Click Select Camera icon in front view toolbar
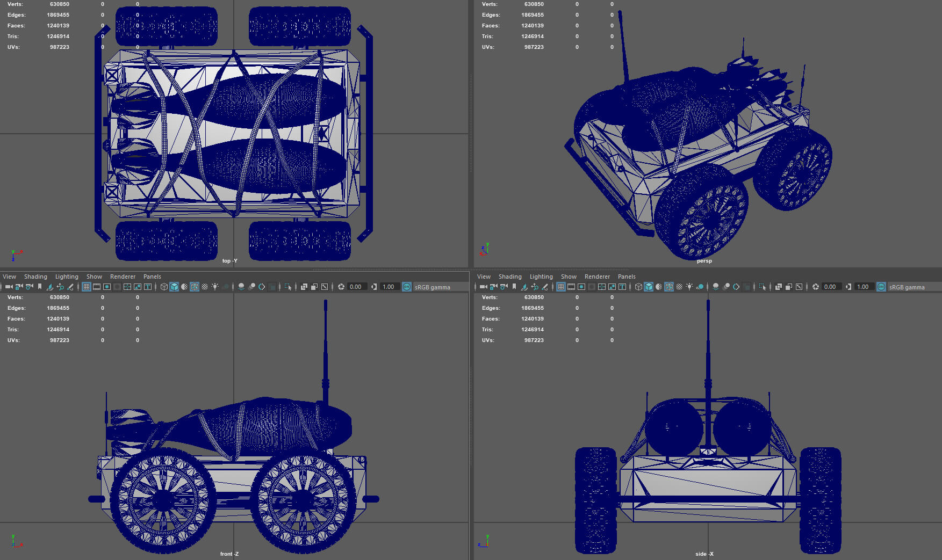 coord(9,287)
